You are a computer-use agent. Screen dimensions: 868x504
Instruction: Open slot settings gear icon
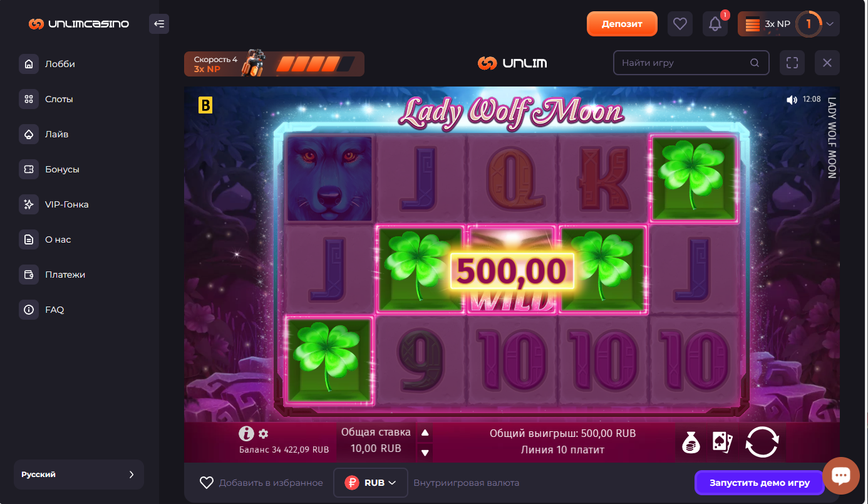(263, 434)
